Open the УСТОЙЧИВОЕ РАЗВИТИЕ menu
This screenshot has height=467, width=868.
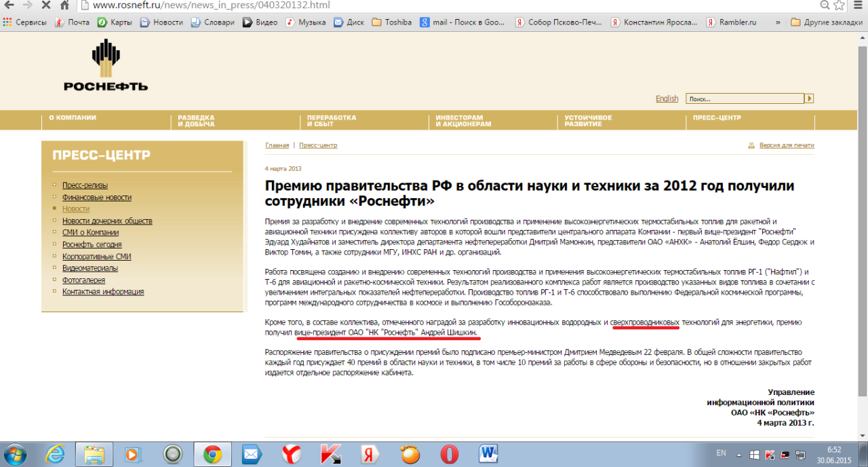(x=588, y=121)
